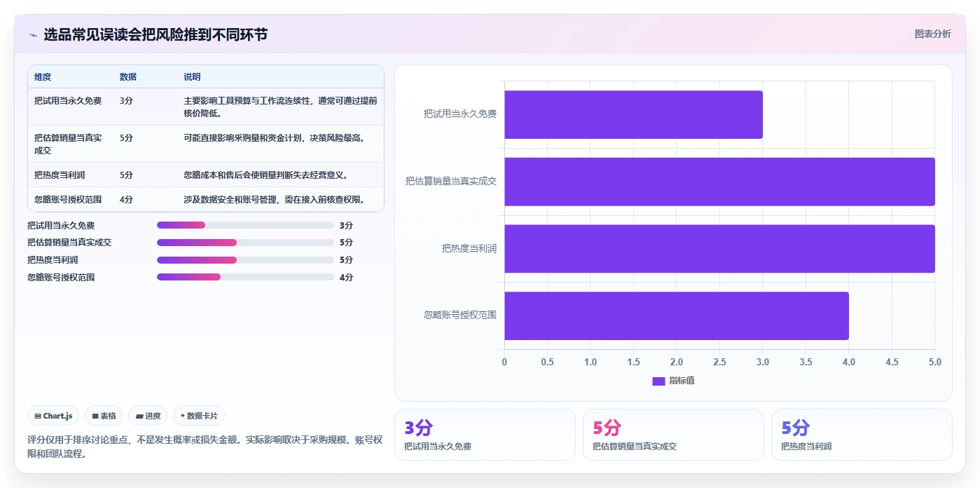Click the y-axis label 忽略账号授权范围
This screenshot has height=488, width=980.
(460, 315)
